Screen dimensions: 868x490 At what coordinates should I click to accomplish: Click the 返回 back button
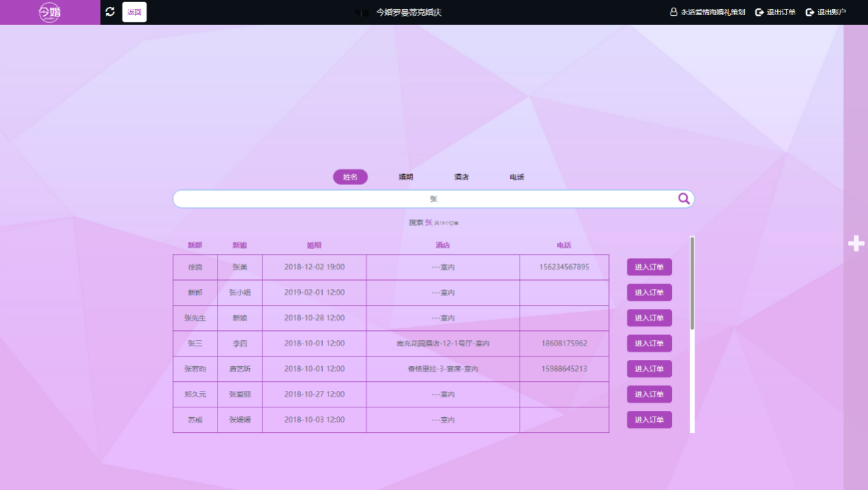point(134,12)
